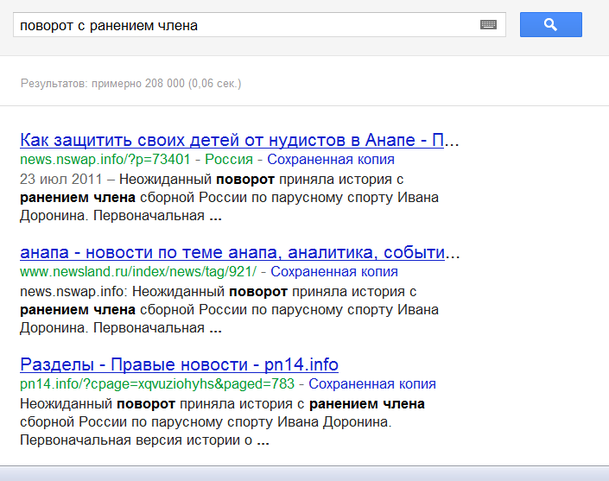Click the green www.newsland.ru URL
This screenshot has height=481, width=609.
click(138, 272)
